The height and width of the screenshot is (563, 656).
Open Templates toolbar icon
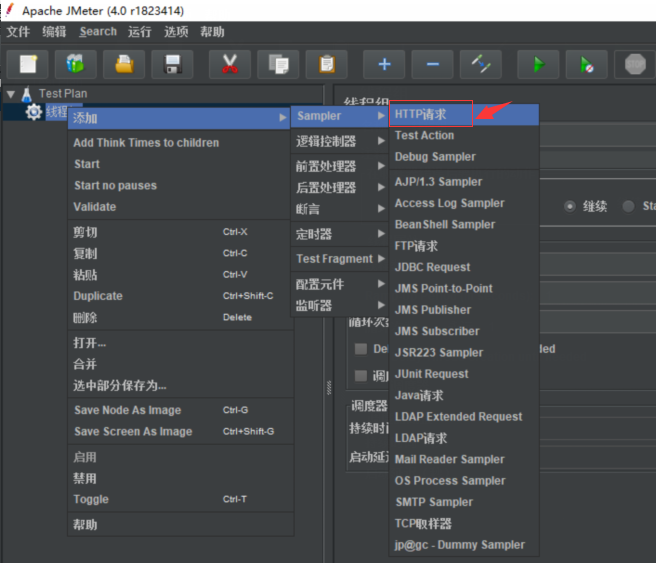76,64
